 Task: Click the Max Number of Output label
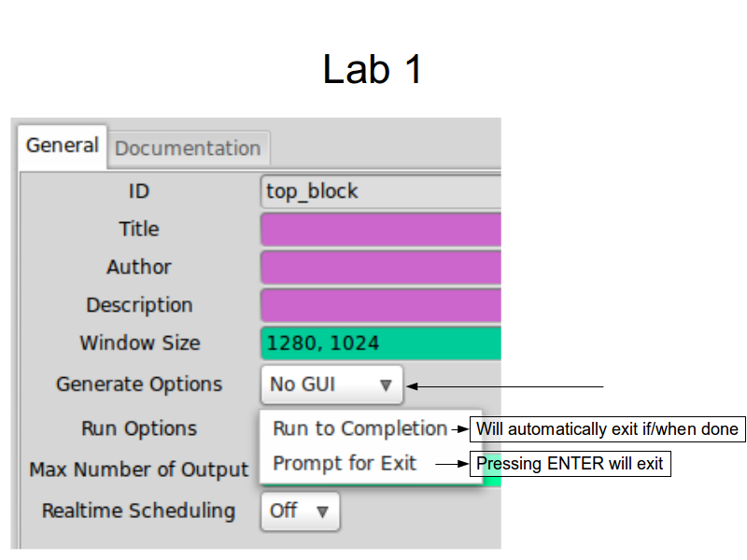click(x=139, y=469)
